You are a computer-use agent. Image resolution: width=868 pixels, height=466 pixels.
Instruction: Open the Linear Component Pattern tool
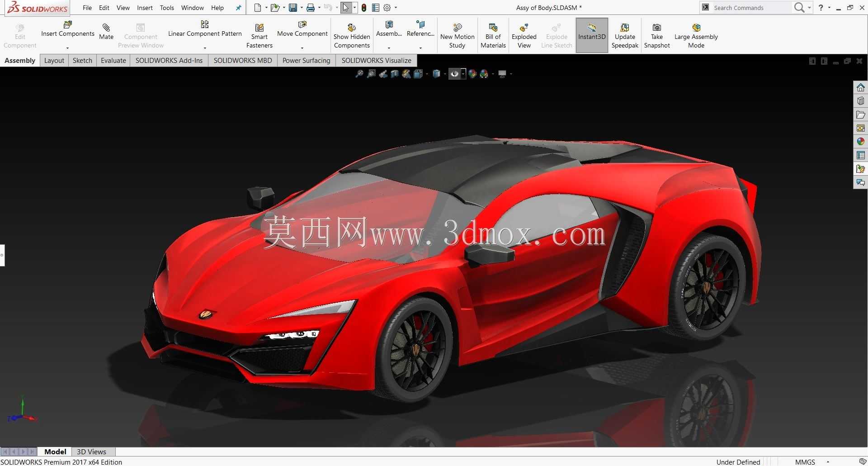pyautogui.click(x=205, y=29)
